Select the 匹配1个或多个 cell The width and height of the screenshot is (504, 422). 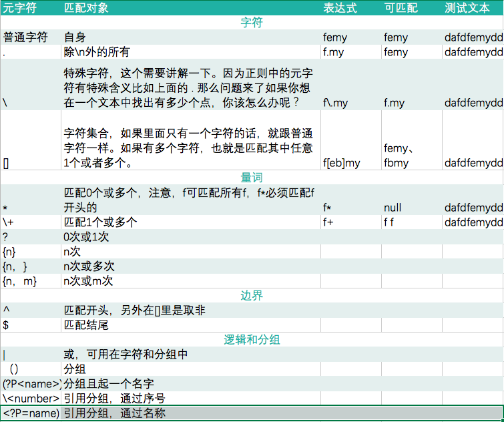191,222
